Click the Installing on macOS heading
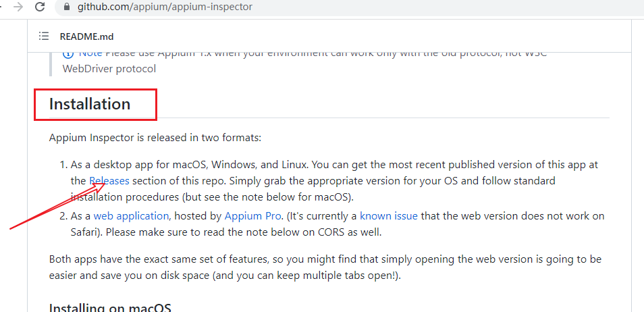Image resolution: width=644 pixels, height=312 pixels. click(x=111, y=307)
